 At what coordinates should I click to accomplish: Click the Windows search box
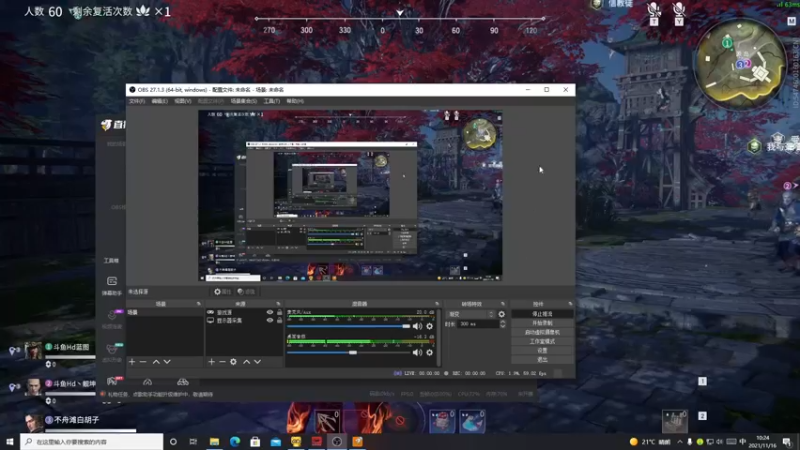[x=92, y=441]
